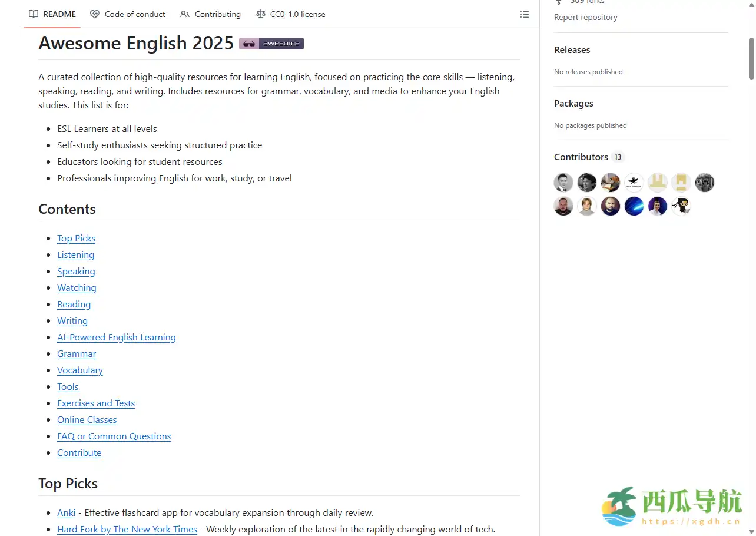
Task: Click the fork icon beside forks count
Action: click(x=558, y=2)
